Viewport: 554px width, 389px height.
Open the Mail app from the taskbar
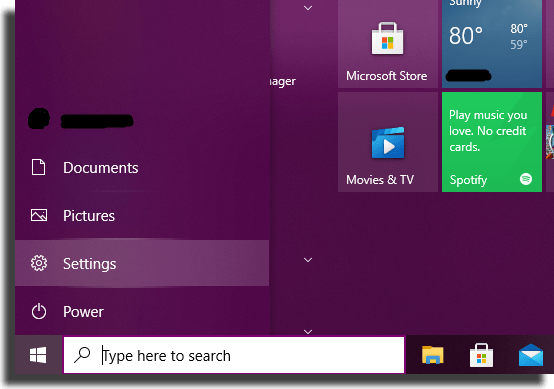pos(531,355)
